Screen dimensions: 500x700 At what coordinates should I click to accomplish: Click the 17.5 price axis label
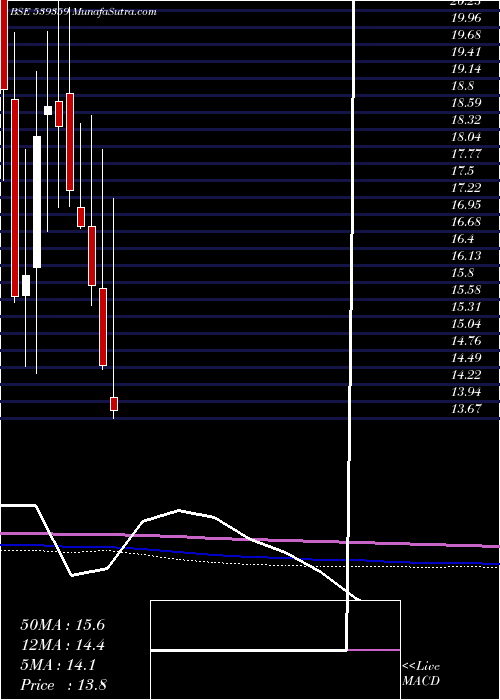[463, 171]
